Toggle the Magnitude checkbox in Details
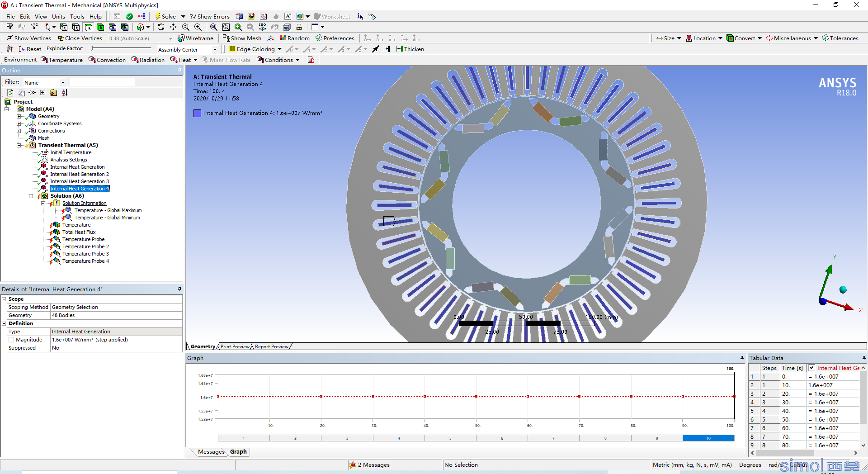The height and width of the screenshot is (474, 868). click(11, 340)
